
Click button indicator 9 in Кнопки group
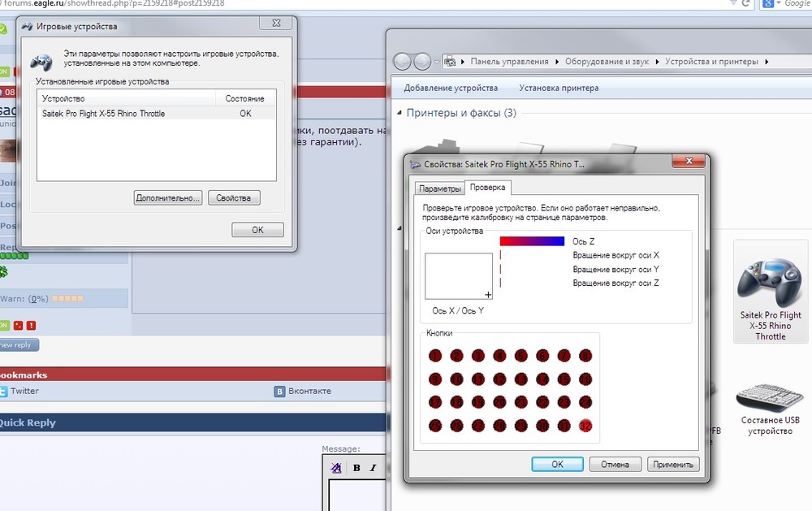(x=435, y=379)
